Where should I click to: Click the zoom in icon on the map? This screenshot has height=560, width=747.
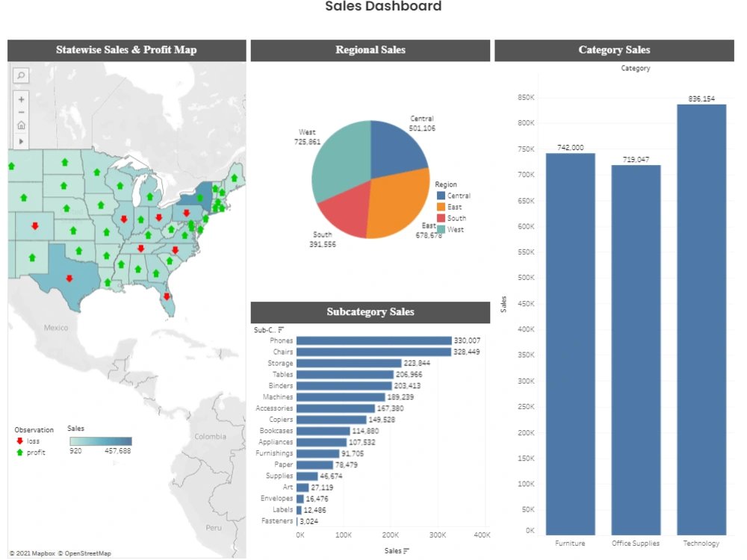(20, 99)
